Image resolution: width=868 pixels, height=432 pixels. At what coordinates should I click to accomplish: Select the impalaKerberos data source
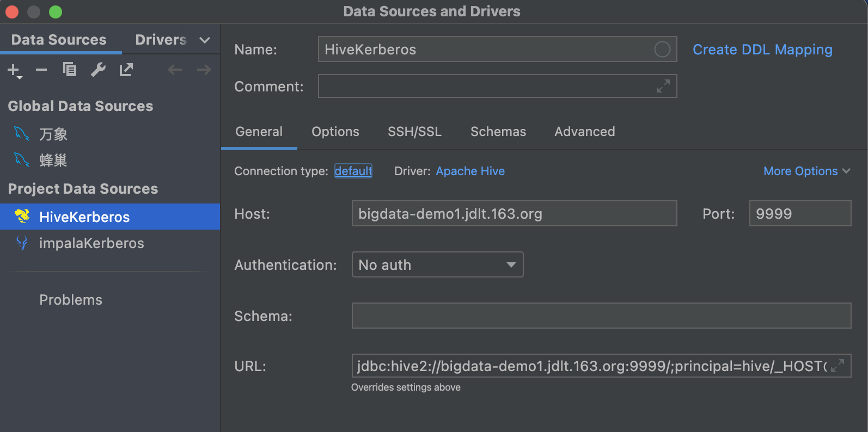click(x=110, y=243)
